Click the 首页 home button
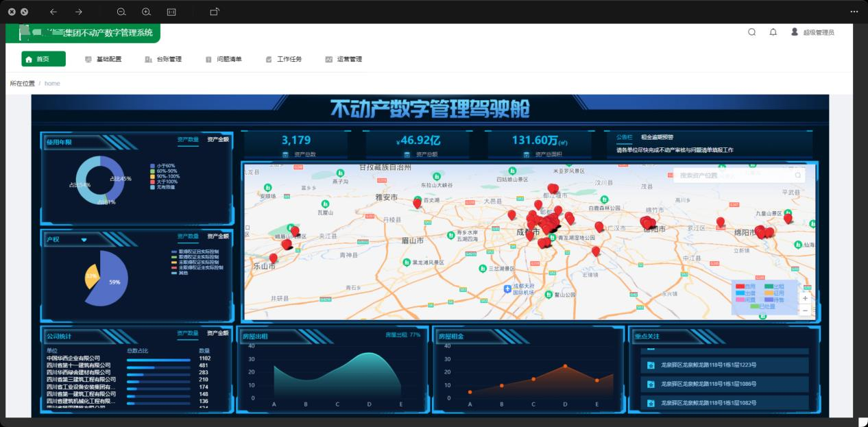 coord(43,60)
